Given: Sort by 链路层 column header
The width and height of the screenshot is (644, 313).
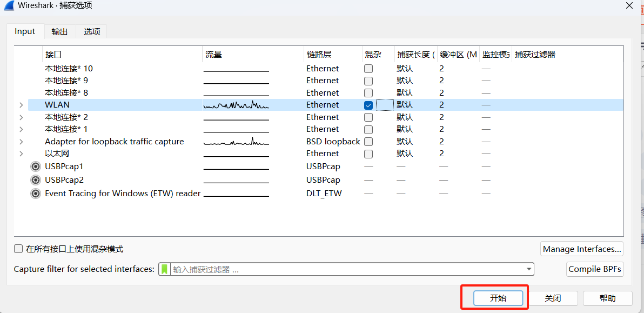Looking at the screenshot, I should click(x=333, y=55).
